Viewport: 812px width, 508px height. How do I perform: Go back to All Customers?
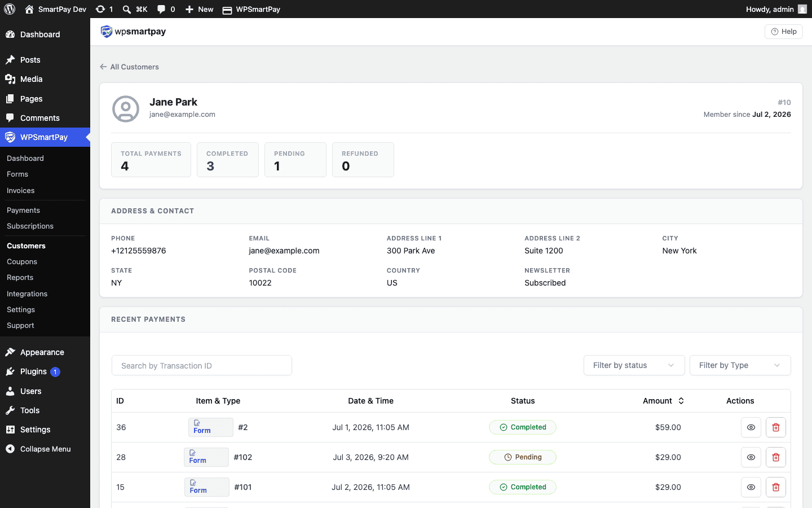click(x=129, y=67)
